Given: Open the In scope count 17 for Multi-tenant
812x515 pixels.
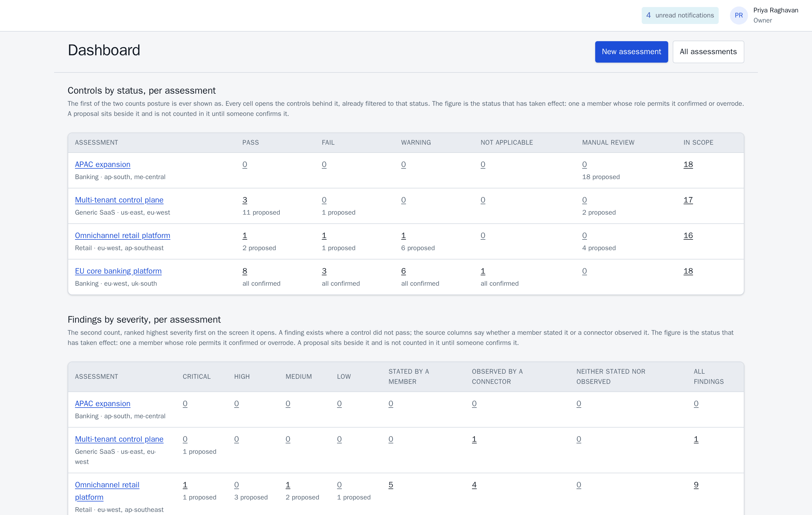Looking at the screenshot, I should (688, 200).
